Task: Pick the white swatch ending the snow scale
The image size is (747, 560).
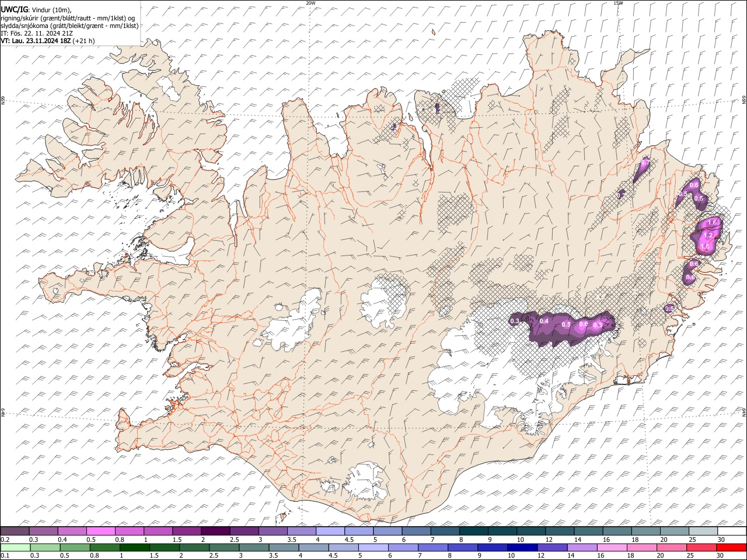Action: (732, 531)
